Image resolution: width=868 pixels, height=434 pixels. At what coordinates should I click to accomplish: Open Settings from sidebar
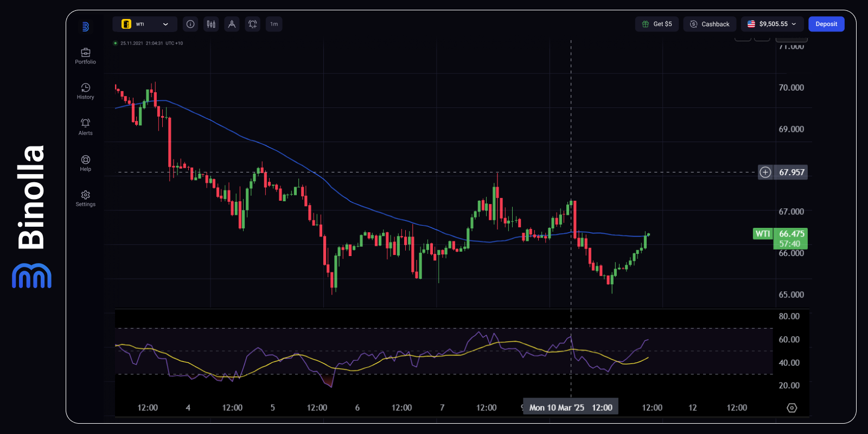(85, 199)
